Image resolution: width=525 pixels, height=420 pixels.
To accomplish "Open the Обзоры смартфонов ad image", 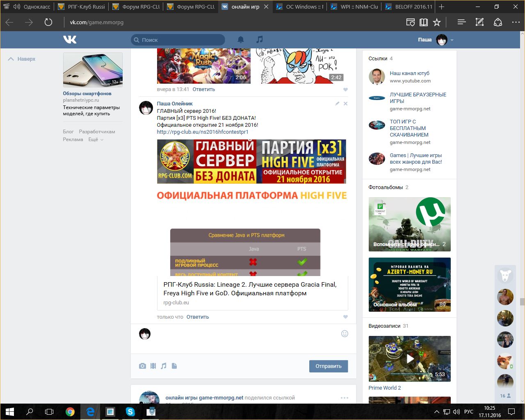I will click(93, 70).
